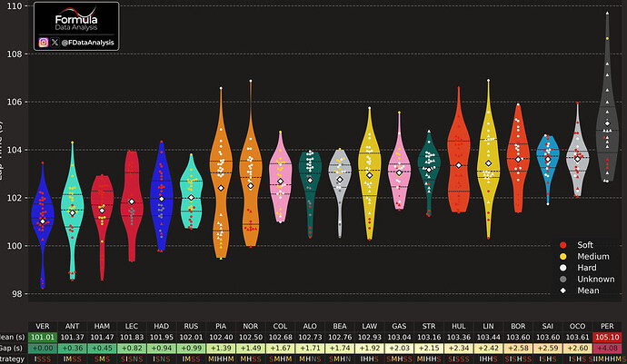This screenshot has height=364, width=627.
Task: Select the LIN column header
Action: [x=488, y=327]
